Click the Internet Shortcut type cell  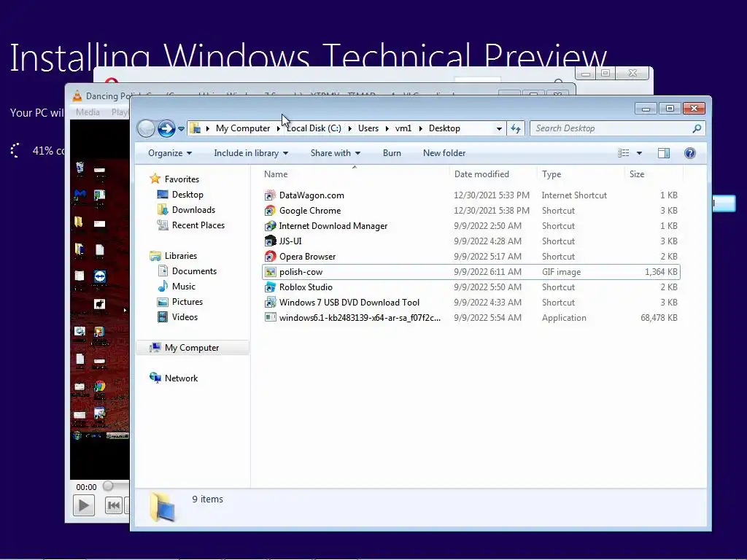(574, 195)
